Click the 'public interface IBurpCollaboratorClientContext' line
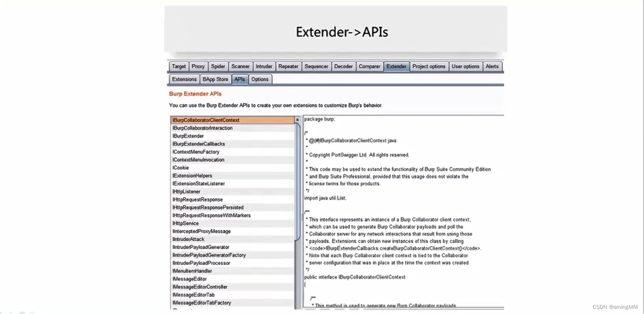 coord(355,277)
